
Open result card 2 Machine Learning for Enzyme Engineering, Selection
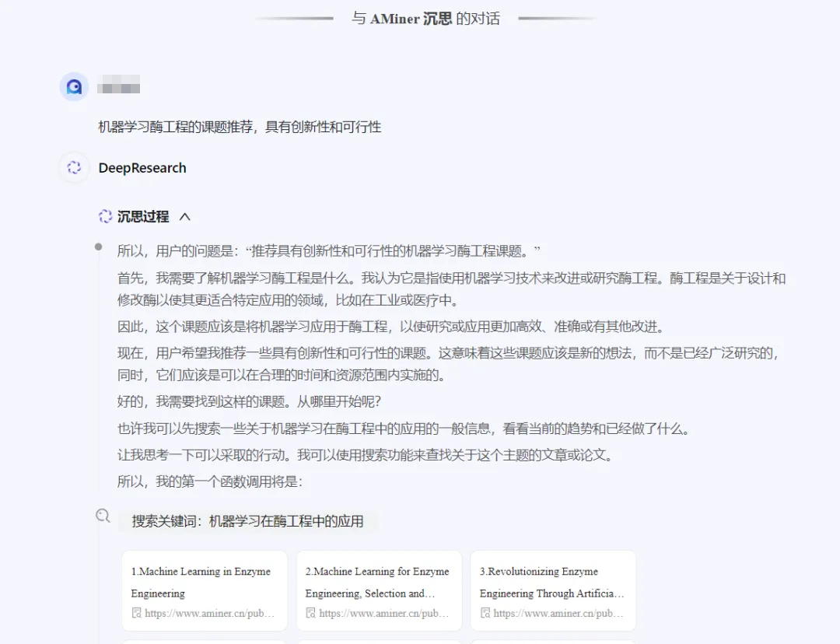(x=379, y=590)
